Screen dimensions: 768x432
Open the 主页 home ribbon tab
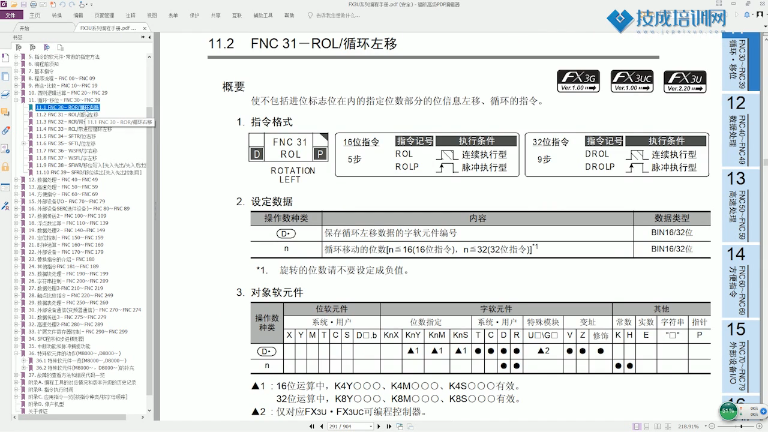[x=34, y=15]
